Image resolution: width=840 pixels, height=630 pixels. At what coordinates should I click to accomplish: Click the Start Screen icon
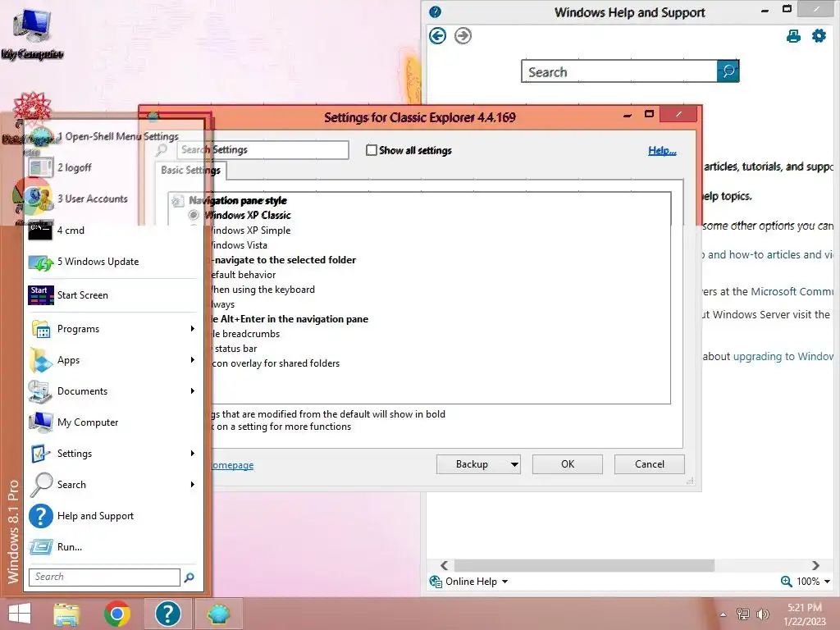tap(41, 295)
